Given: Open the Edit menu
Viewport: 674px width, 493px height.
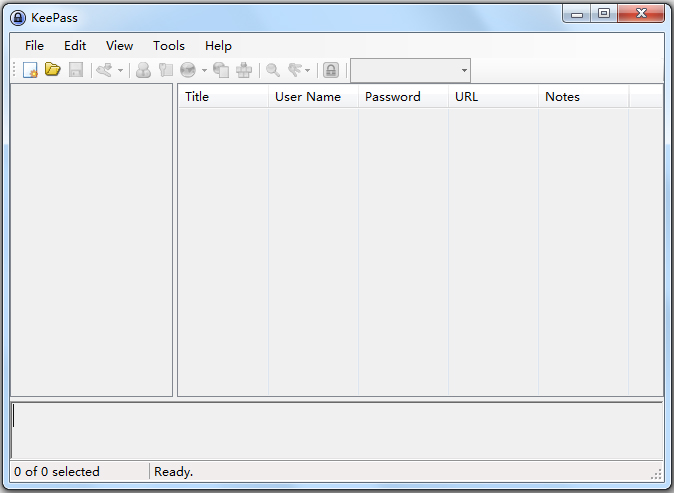Looking at the screenshot, I should click(x=75, y=46).
